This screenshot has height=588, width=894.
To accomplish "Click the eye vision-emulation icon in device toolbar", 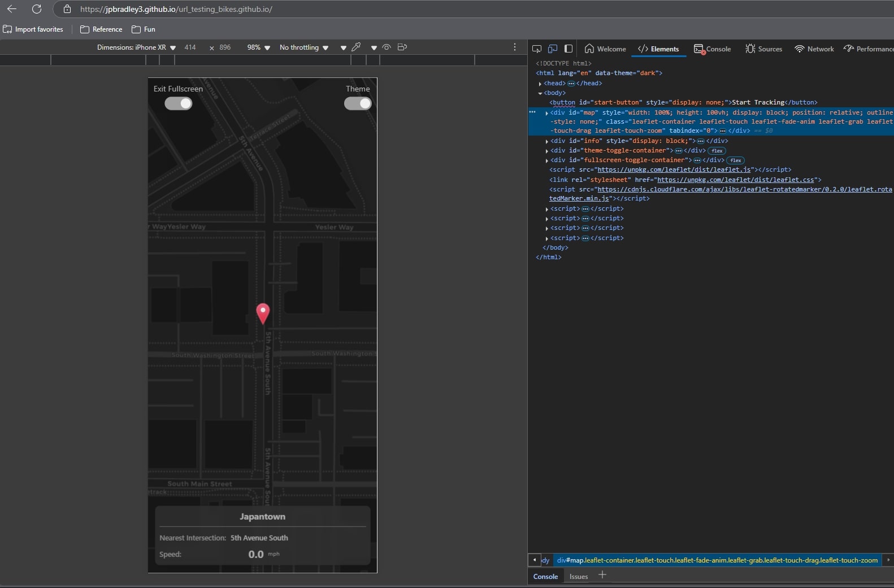I will [x=387, y=47].
